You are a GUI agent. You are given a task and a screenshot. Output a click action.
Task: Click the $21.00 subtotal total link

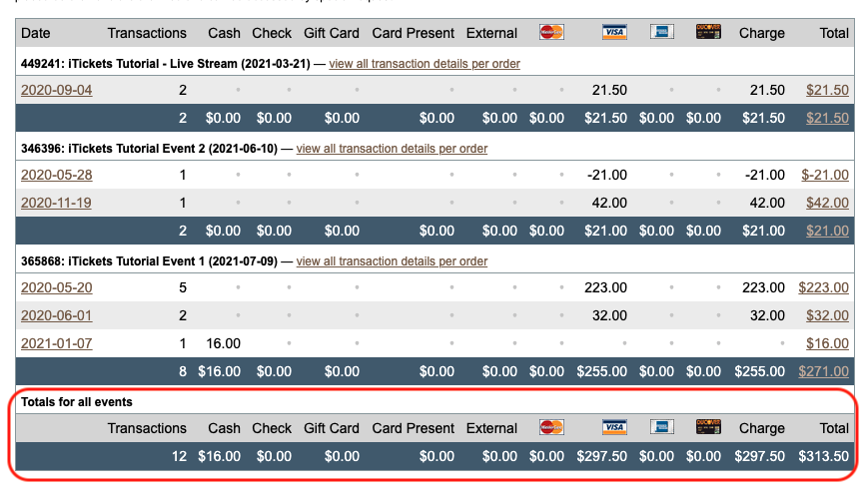click(x=827, y=231)
